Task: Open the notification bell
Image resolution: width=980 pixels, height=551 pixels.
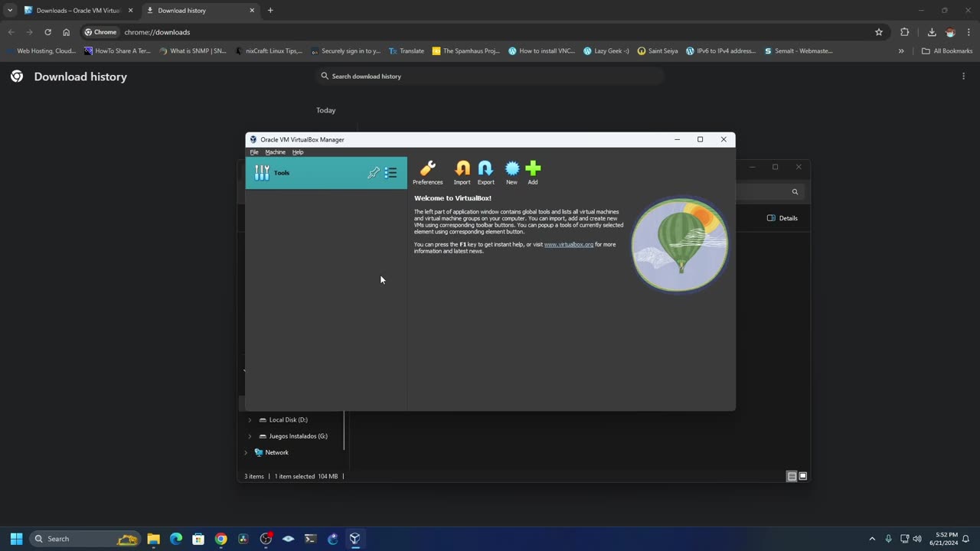Action: 966,539
